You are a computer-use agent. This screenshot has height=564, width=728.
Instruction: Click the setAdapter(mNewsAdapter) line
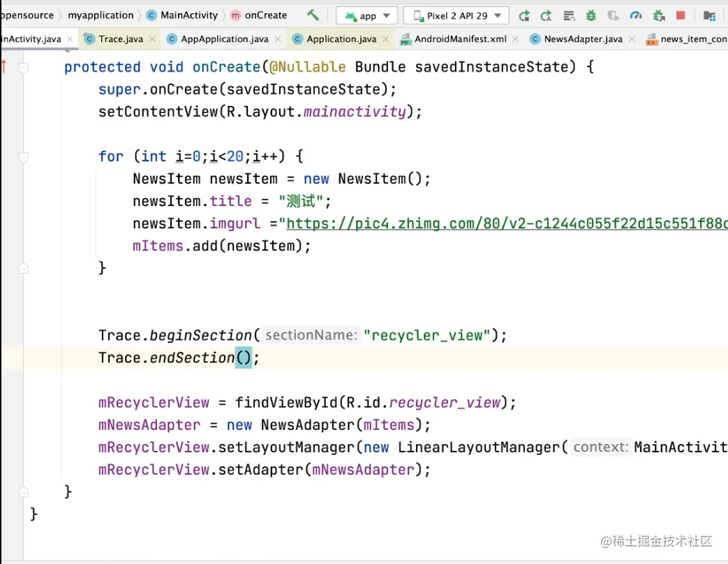point(265,469)
